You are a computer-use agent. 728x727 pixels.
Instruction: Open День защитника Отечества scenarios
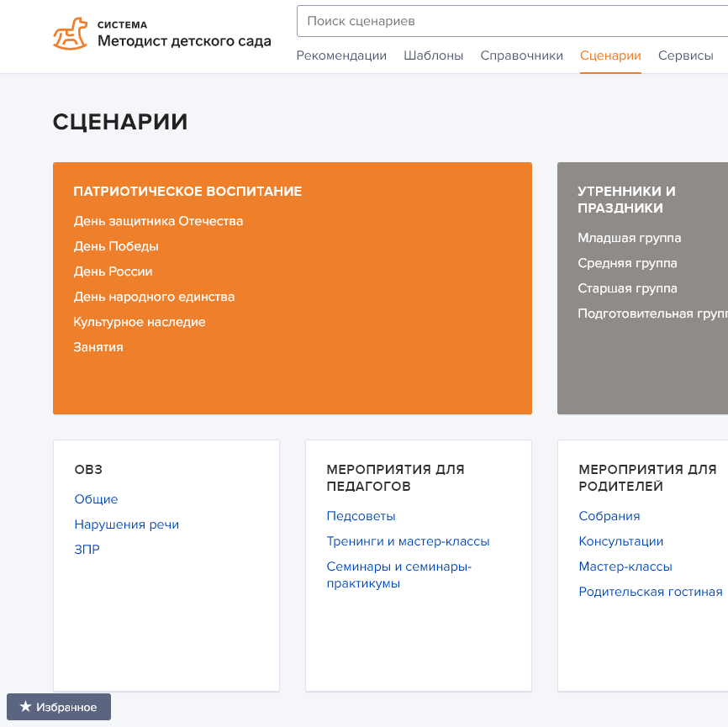158,221
